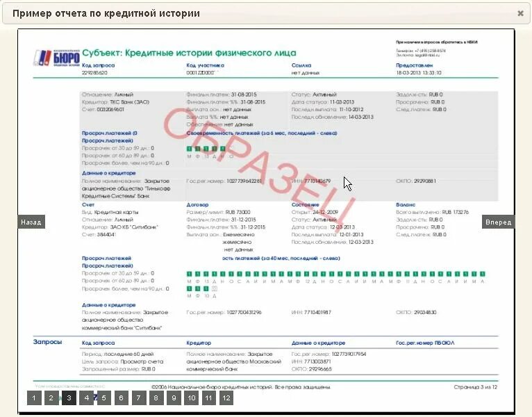Select the gov reg number 1027739642281
532x417 pixels.
tap(244, 181)
